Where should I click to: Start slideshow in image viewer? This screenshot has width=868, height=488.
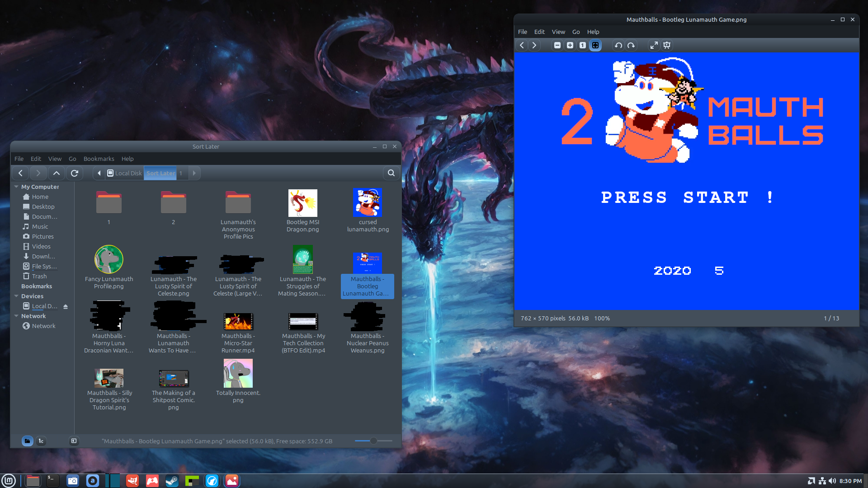click(667, 45)
